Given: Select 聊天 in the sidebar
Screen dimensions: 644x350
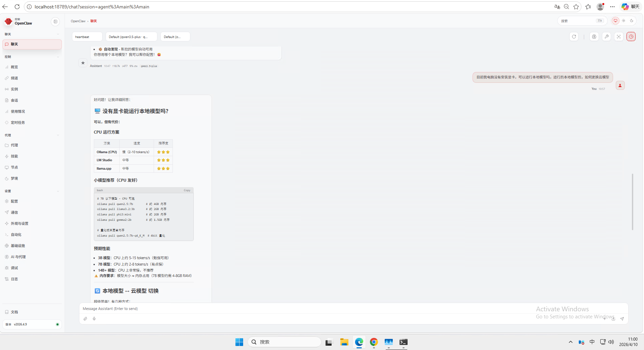Looking at the screenshot, I should point(32,44).
